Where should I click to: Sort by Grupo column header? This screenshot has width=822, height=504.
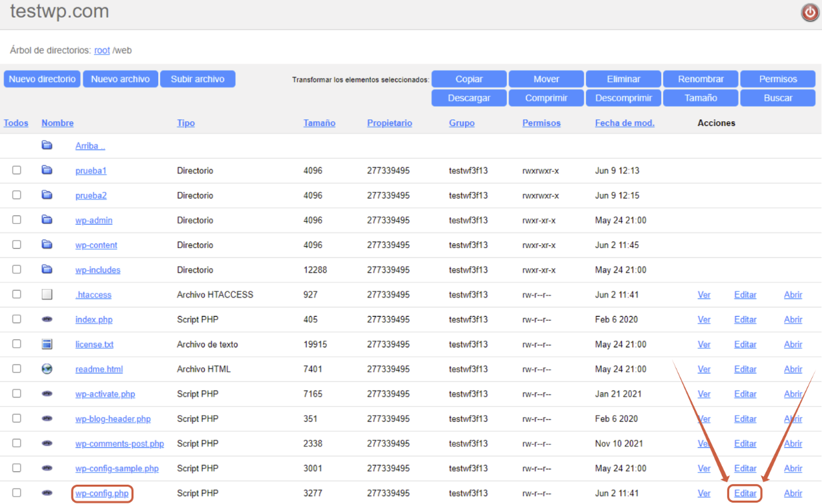click(x=462, y=123)
